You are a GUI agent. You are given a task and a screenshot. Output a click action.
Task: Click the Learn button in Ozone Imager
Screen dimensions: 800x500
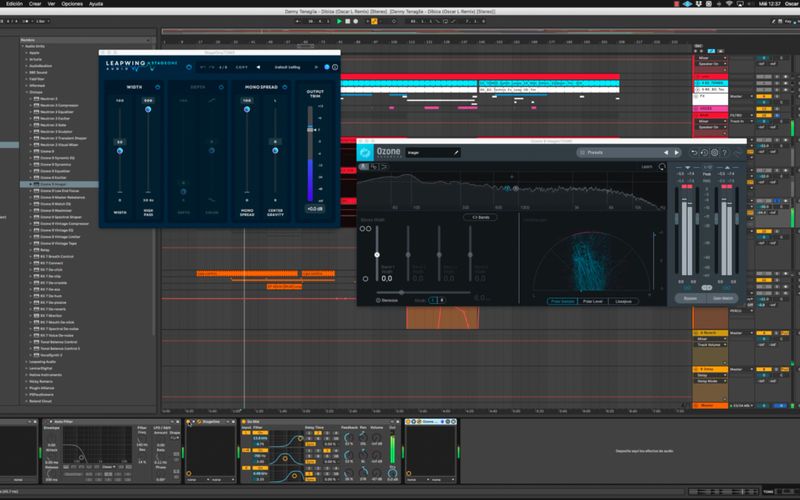pos(647,167)
